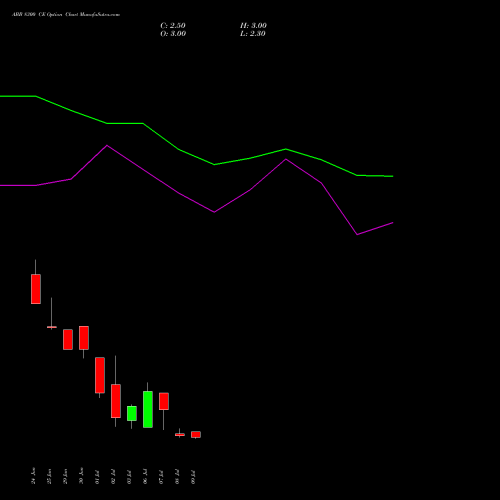Click the 08 Jul date label
The width and height of the screenshot is (500, 500).
pyautogui.click(x=177, y=477)
